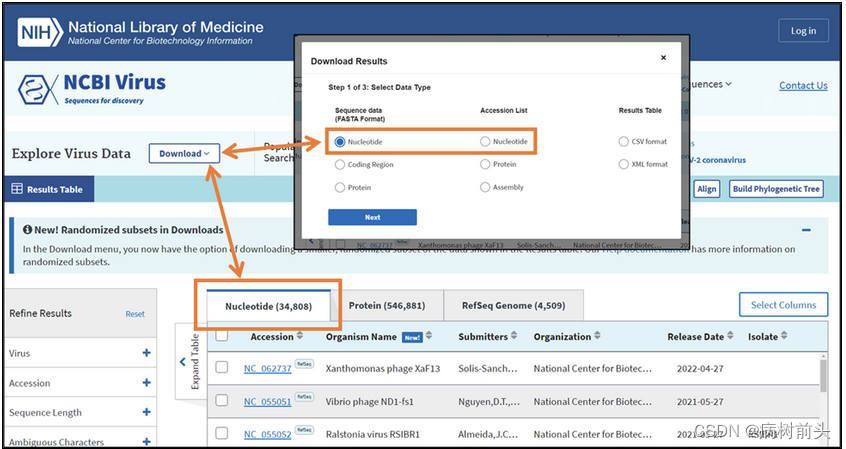The height and width of the screenshot is (449, 846).
Task: Click the Results Table grid icon
Action: (x=17, y=189)
